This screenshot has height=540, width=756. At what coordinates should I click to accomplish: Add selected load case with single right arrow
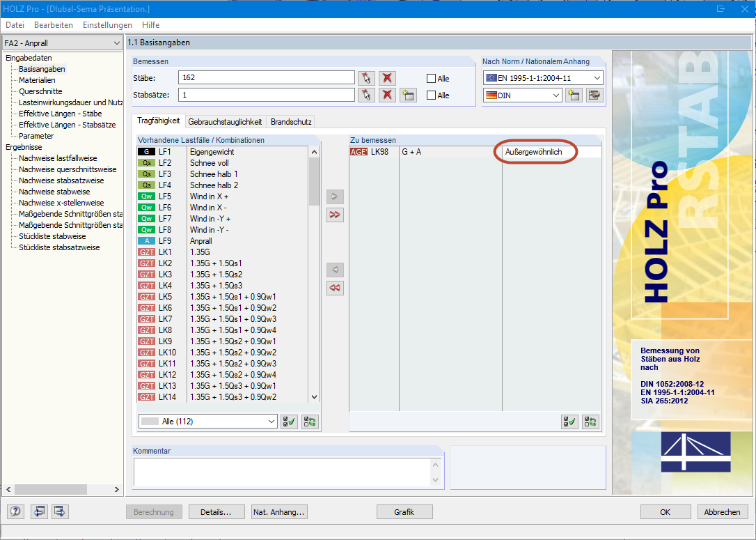pos(335,197)
